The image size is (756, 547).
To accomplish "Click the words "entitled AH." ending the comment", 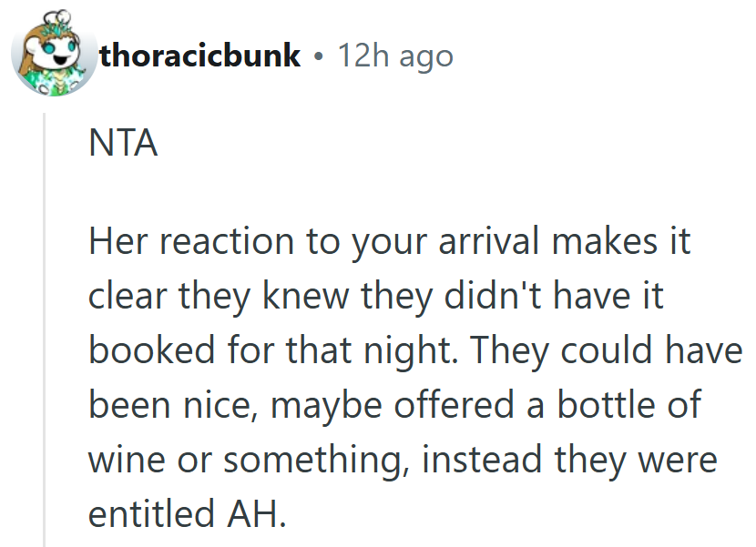I will [187, 513].
